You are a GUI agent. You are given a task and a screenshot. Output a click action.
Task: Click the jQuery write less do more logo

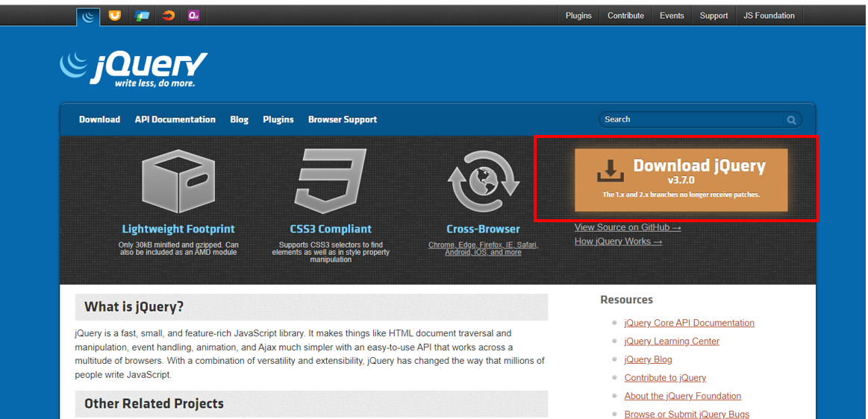134,69
